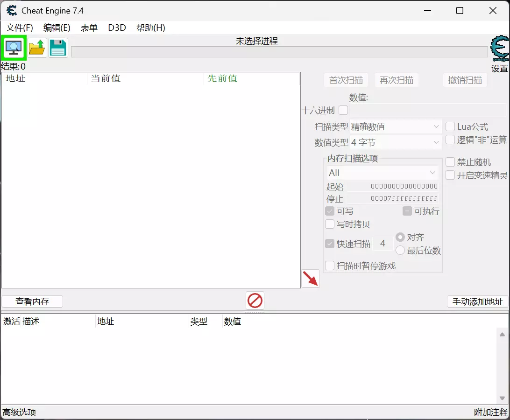Enable the 开启变速精灵 checkbox
510x420 pixels.
(x=450, y=175)
